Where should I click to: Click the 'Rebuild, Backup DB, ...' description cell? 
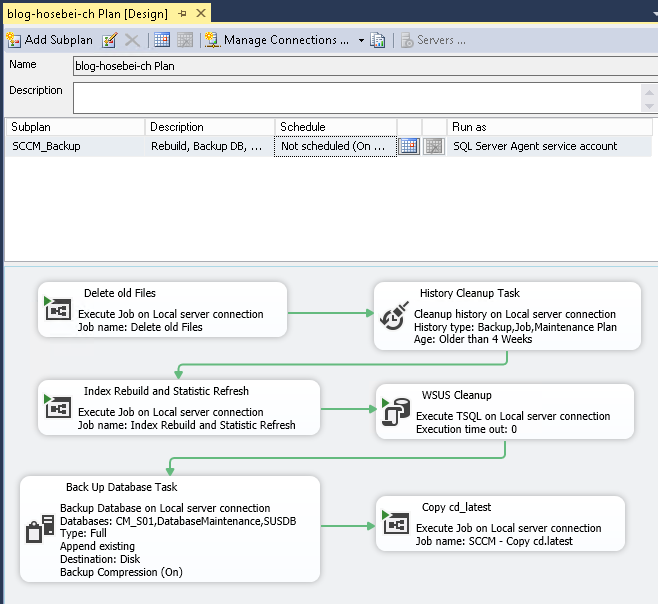(210, 146)
